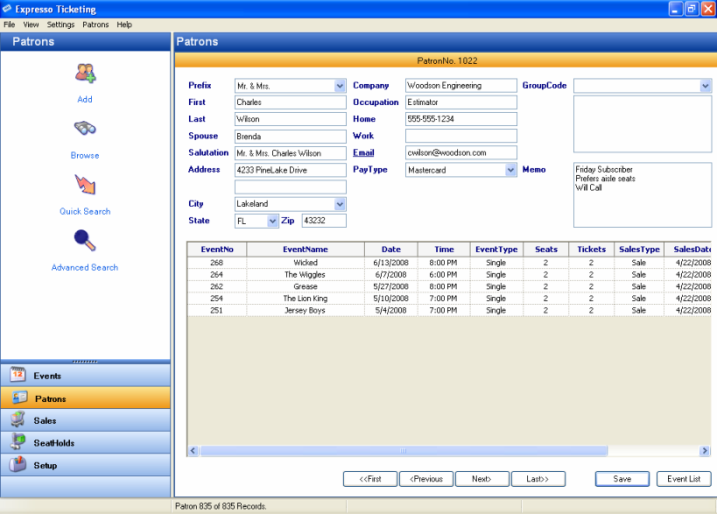
Task: Switch to the Events section
Action: 86,375
